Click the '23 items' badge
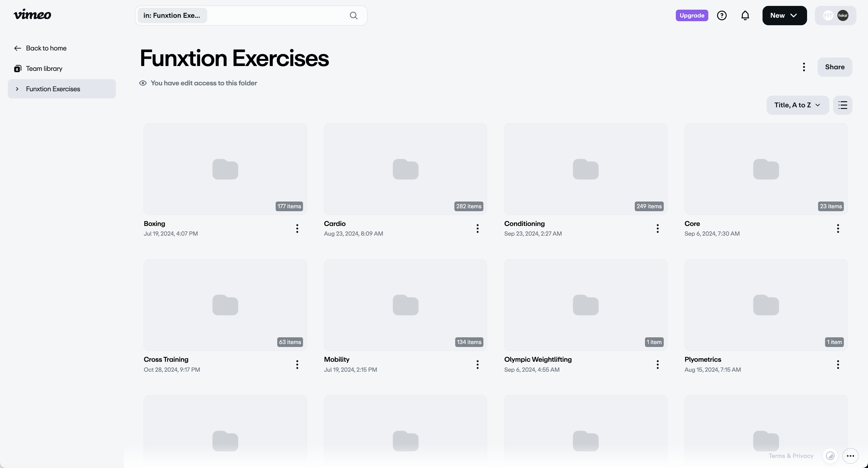The width and height of the screenshot is (868, 468). point(831,206)
